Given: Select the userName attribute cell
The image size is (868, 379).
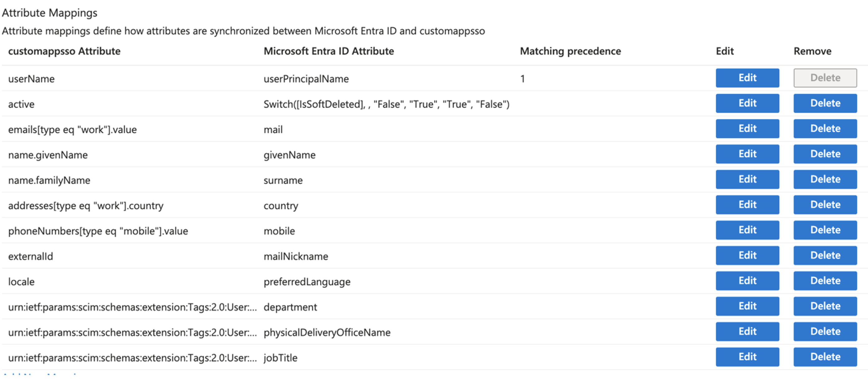Looking at the screenshot, I should tap(31, 79).
